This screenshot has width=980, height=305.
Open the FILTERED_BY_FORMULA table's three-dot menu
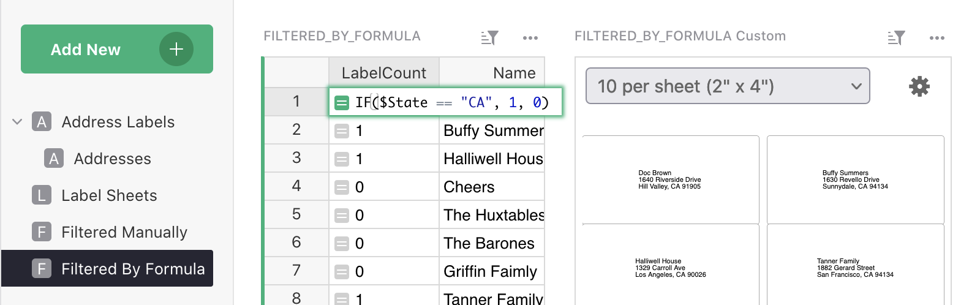(530, 38)
